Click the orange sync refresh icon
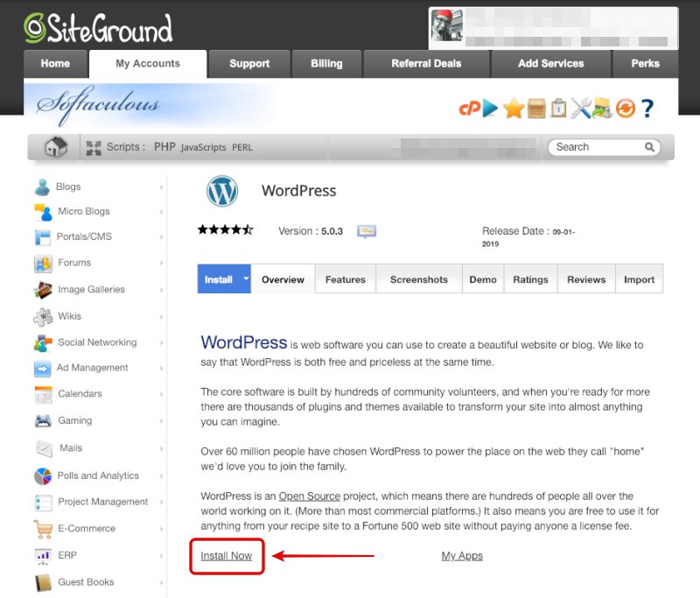700x598 pixels. point(626,109)
